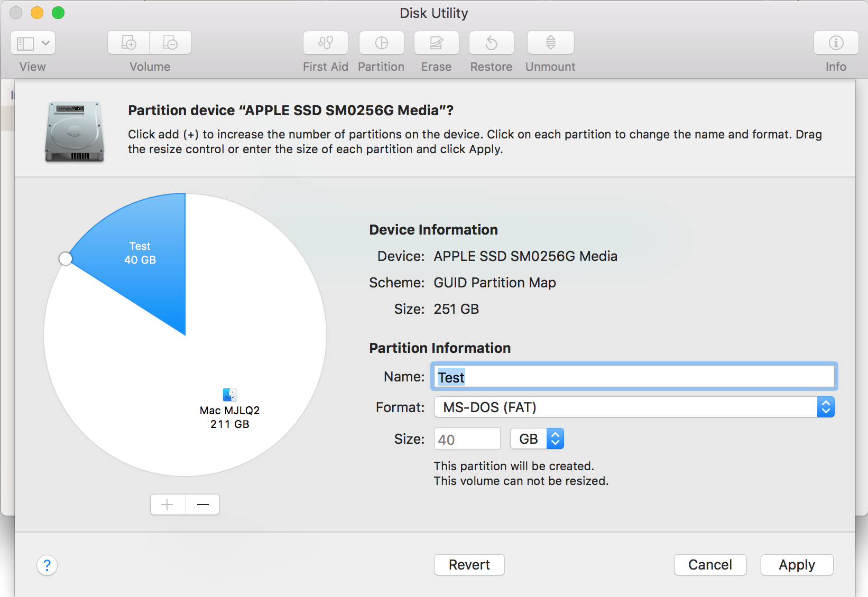Open the Info toolbar button

tap(836, 43)
